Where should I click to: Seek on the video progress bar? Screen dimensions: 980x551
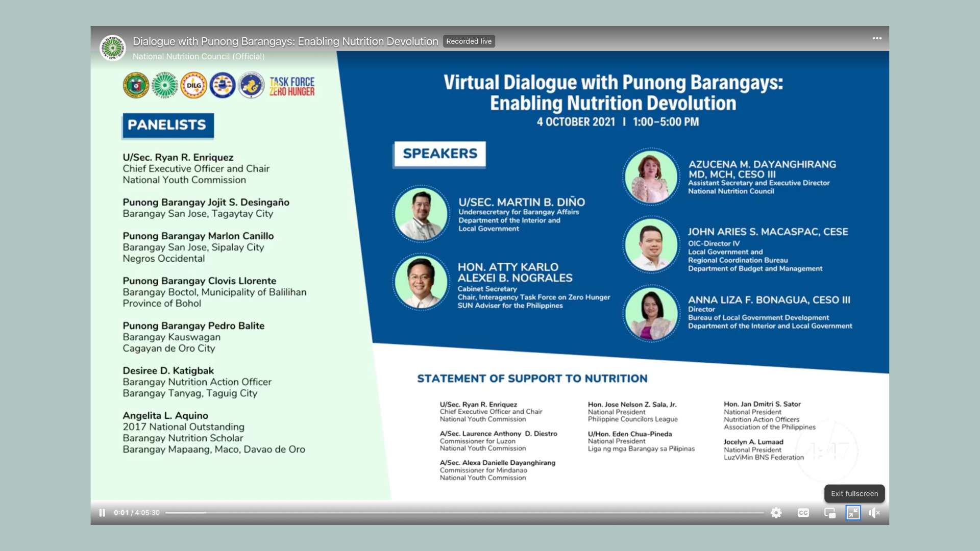pyautogui.click(x=459, y=513)
